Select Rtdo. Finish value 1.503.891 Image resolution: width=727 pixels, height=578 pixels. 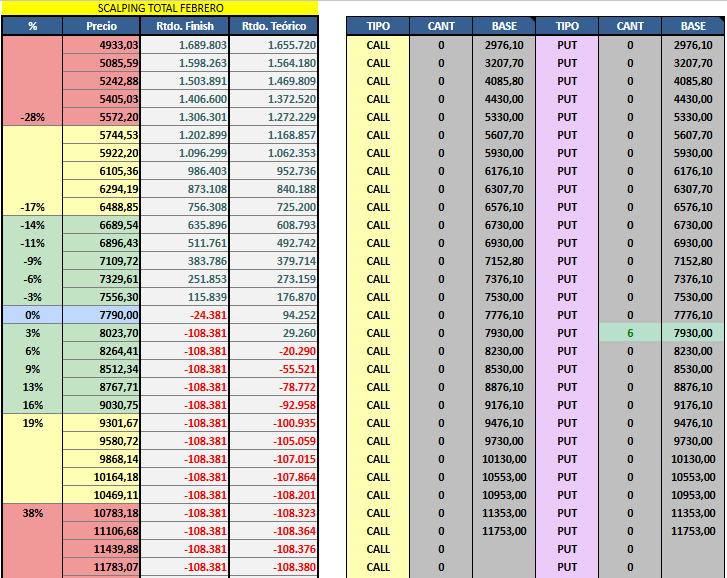[x=185, y=81]
